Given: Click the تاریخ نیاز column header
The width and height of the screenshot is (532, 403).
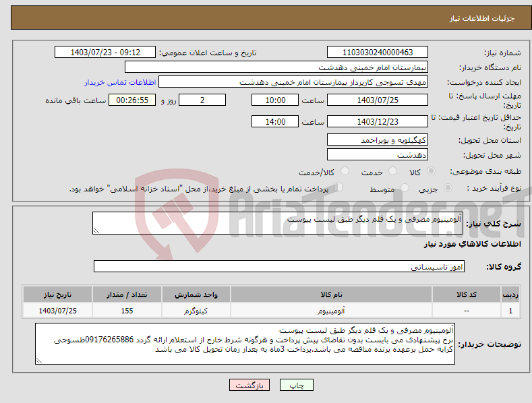Looking at the screenshot, I should coord(58,294).
